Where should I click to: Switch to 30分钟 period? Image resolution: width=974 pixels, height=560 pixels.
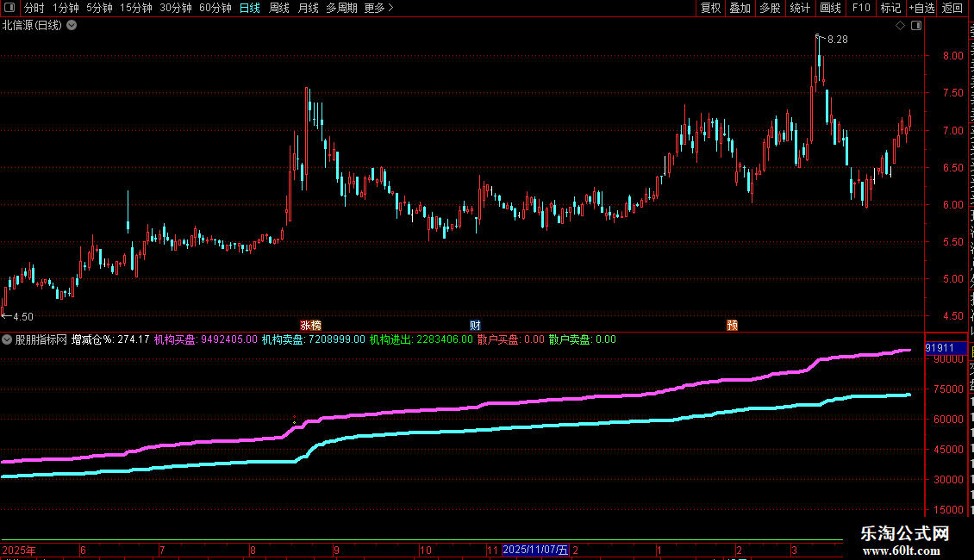pos(176,8)
